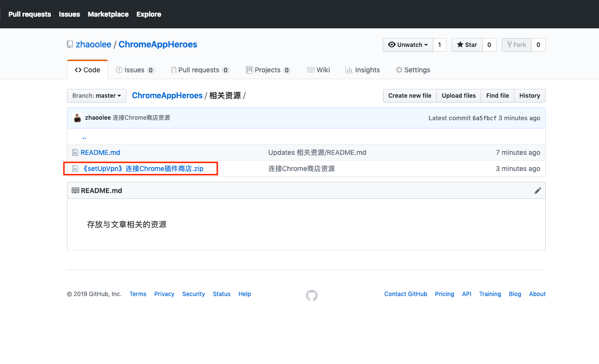The height and width of the screenshot is (364, 599).
Task: Switch to the Wiki tab
Action: (x=319, y=70)
